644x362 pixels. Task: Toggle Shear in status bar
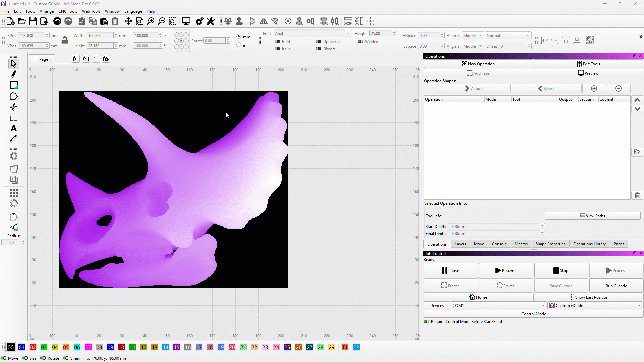66,358
